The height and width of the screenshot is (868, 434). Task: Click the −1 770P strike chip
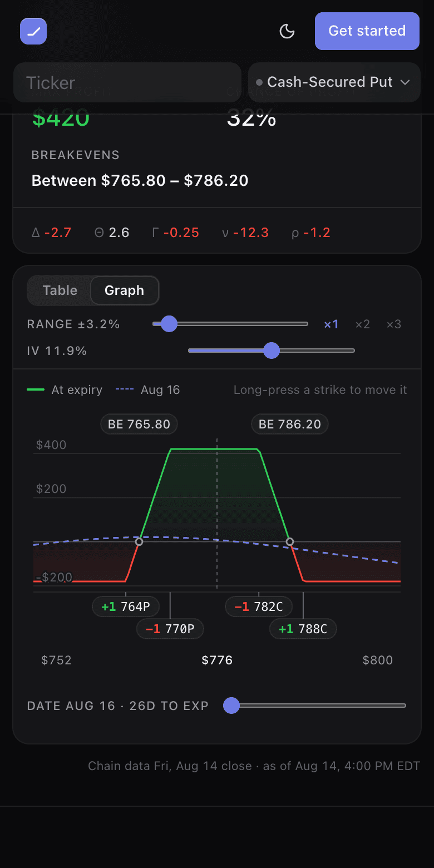pyautogui.click(x=170, y=629)
